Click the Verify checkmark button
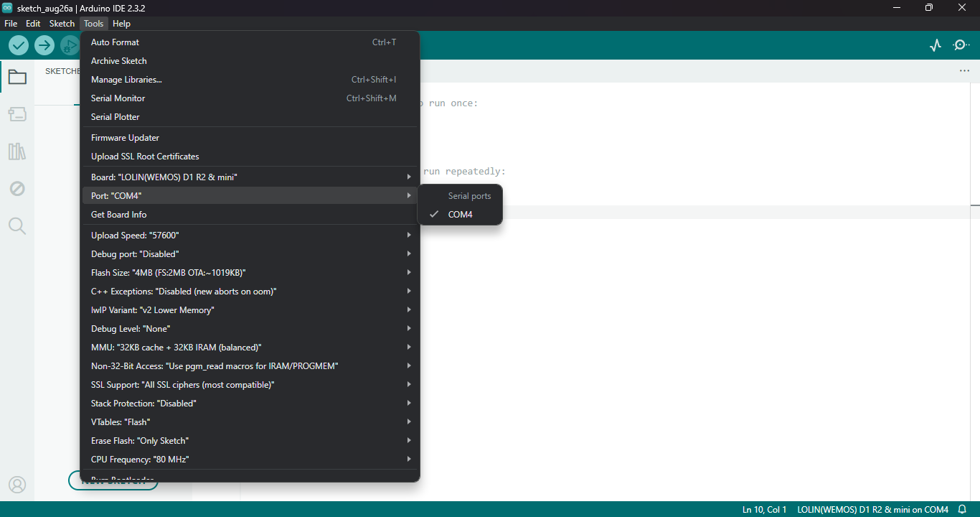 coord(19,45)
